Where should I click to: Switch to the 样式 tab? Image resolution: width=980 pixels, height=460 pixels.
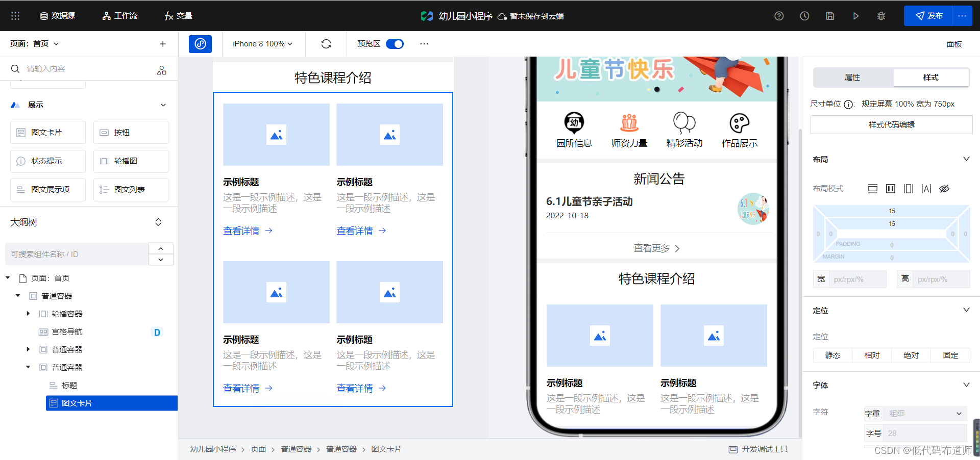[930, 78]
